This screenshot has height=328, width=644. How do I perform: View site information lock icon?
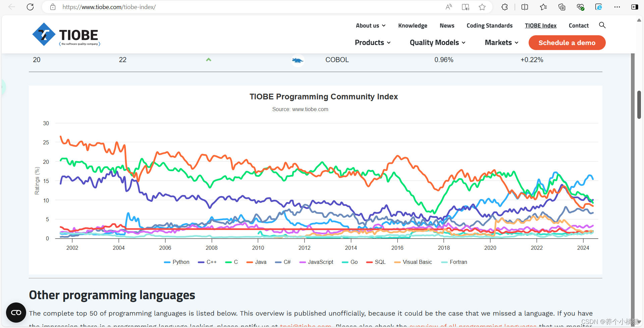(x=53, y=7)
